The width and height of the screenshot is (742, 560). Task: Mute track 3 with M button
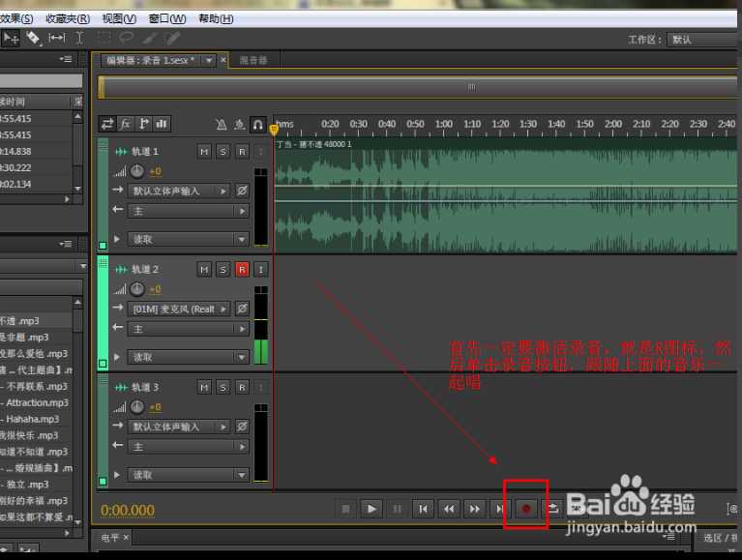[x=204, y=387]
